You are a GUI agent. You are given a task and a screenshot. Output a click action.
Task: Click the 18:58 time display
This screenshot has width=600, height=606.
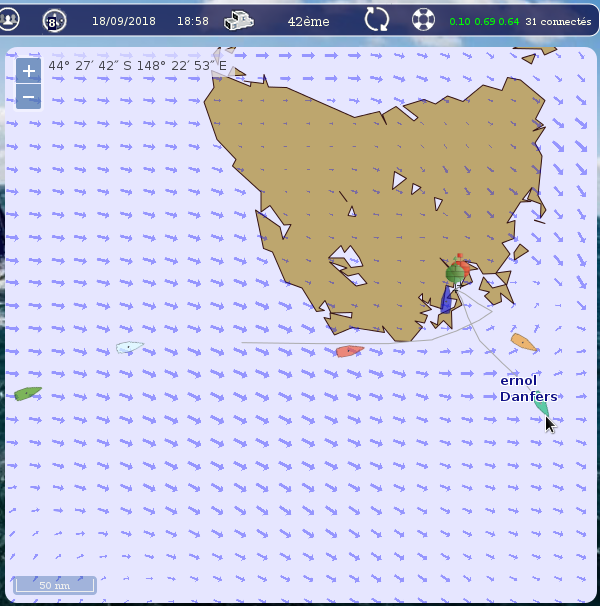pos(193,21)
